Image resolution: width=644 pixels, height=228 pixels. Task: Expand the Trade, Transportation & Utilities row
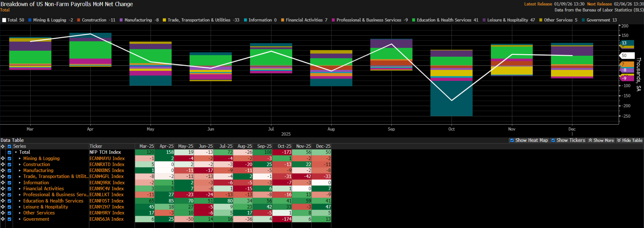pos(20,176)
